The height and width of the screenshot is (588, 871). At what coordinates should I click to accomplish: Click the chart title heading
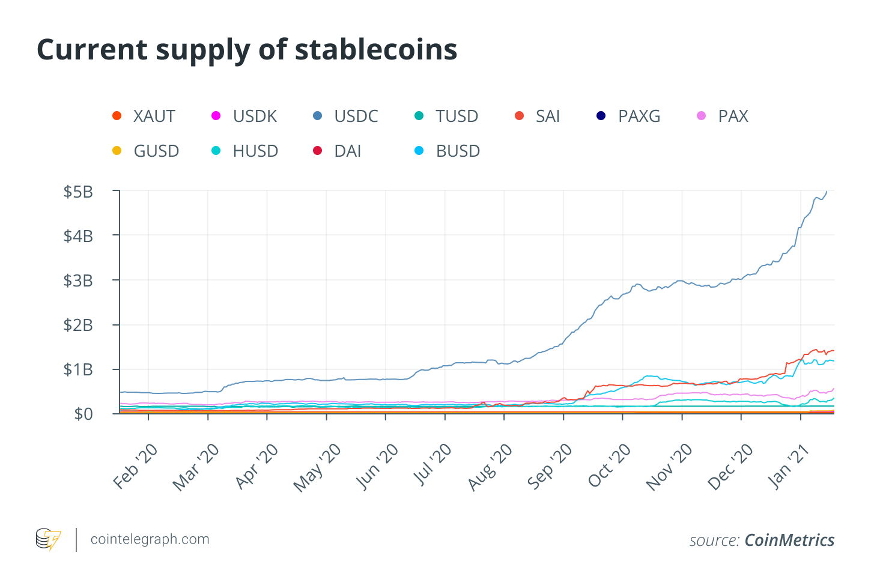click(247, 49)
